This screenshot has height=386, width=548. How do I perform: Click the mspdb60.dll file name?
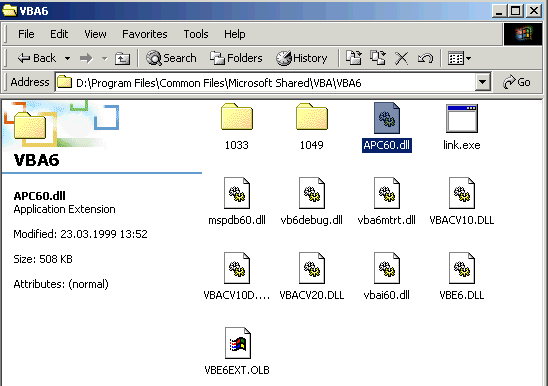pyautogui.click(x=237, y=220)
